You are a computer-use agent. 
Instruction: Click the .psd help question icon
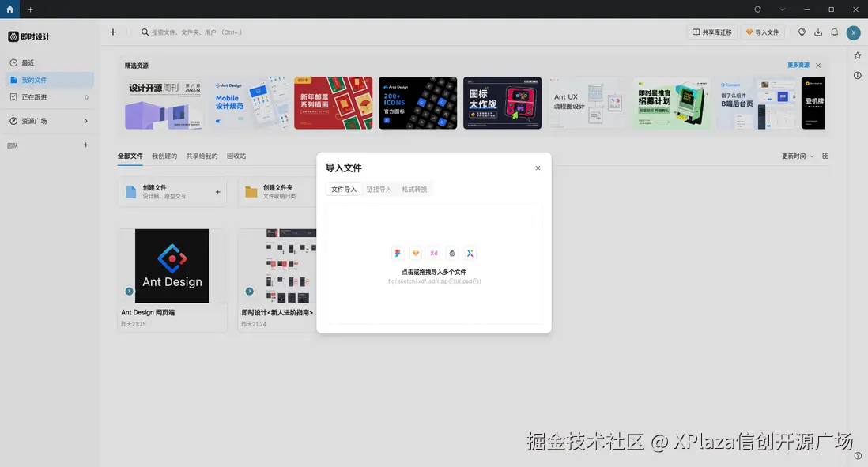coord(476,281)
